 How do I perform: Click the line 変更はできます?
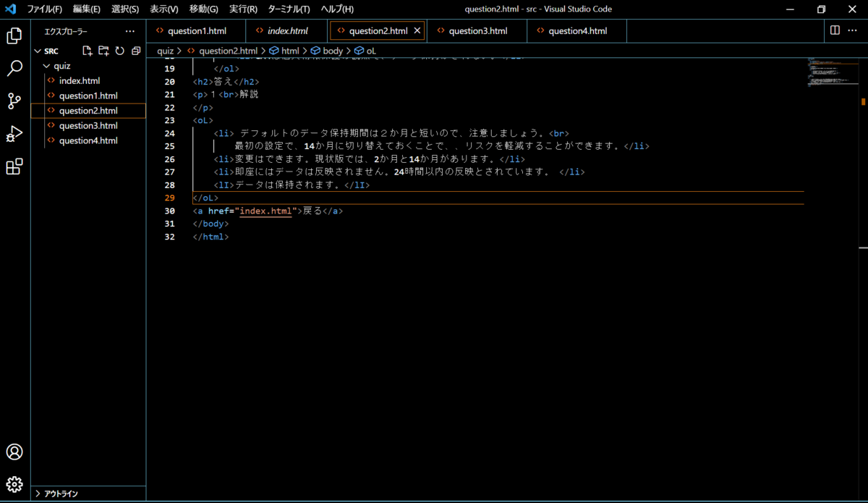tap(369, 158)
